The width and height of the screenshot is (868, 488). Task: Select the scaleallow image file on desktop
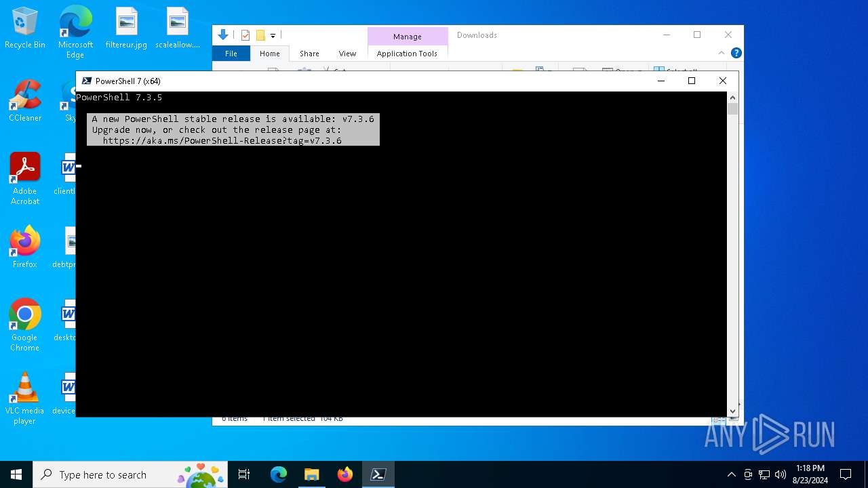[178, 28]
